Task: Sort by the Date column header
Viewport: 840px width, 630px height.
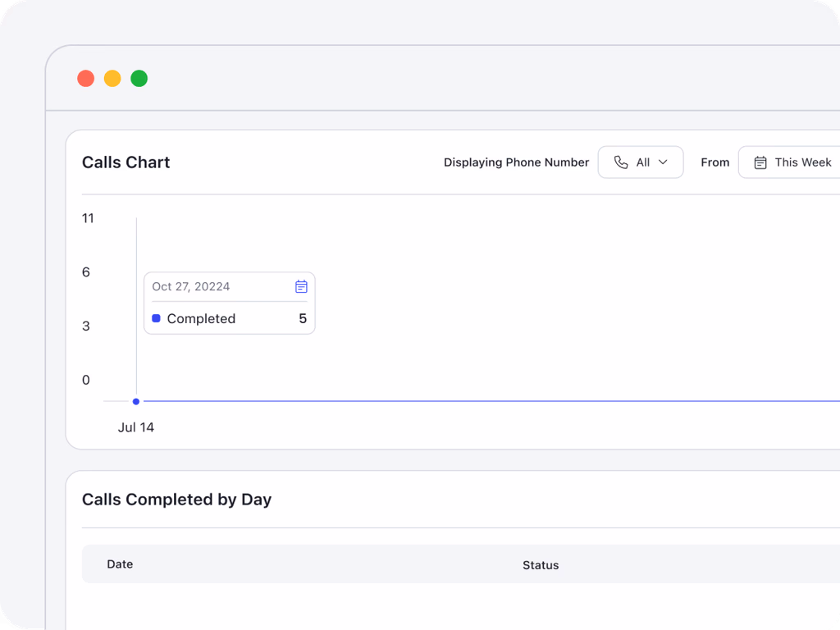Action: click(x=120, y=564)
